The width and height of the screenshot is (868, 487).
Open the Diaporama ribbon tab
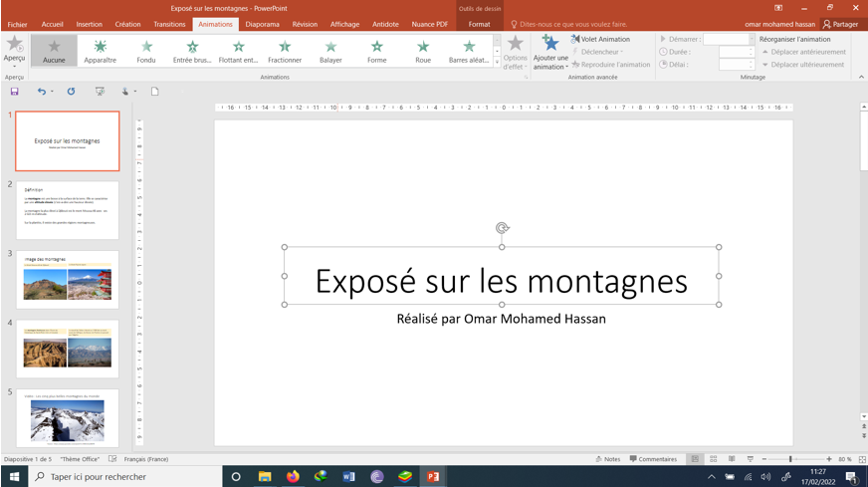coord(262,24)
